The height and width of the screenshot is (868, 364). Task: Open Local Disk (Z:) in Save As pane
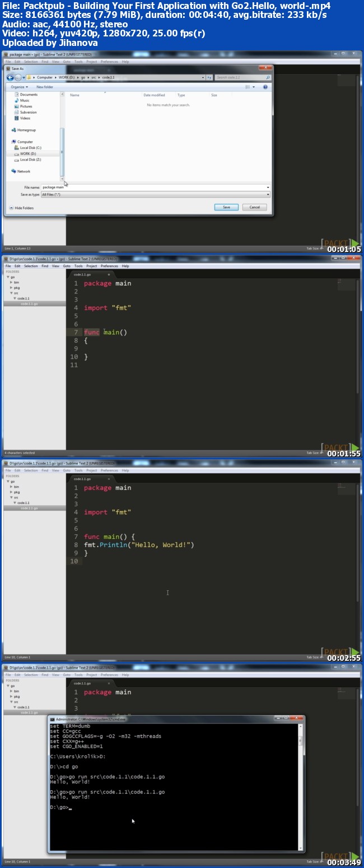click(28, 160)
